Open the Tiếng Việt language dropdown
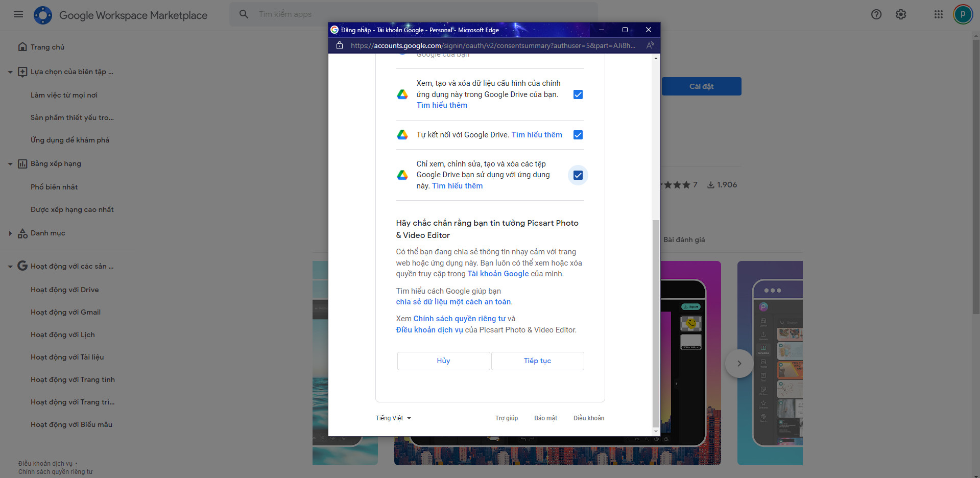 (393, 418)
